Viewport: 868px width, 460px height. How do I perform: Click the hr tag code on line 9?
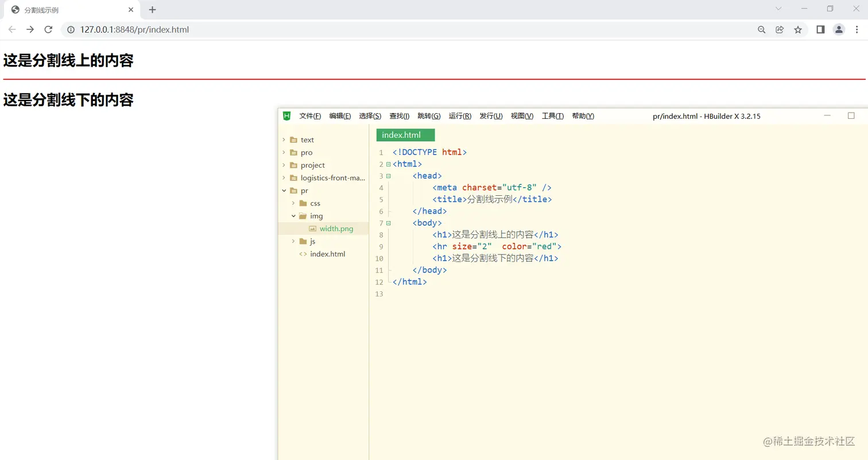click(x=497, y=246)
